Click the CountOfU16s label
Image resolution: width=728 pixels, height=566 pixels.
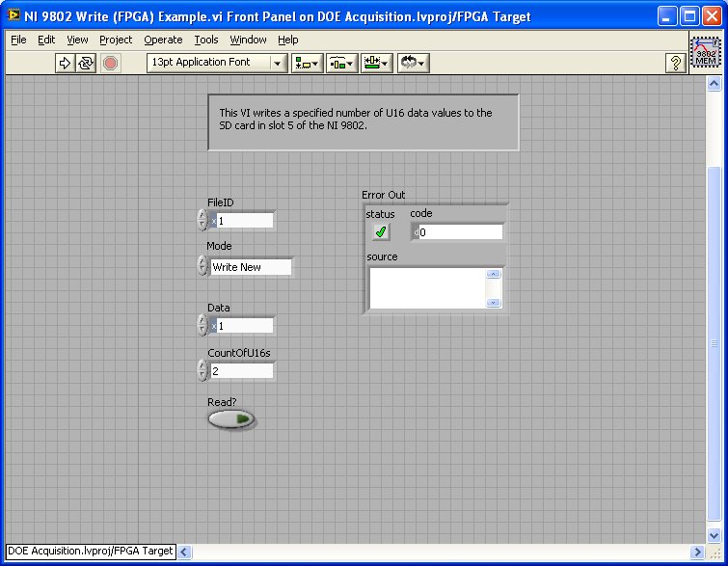[238, 353]
